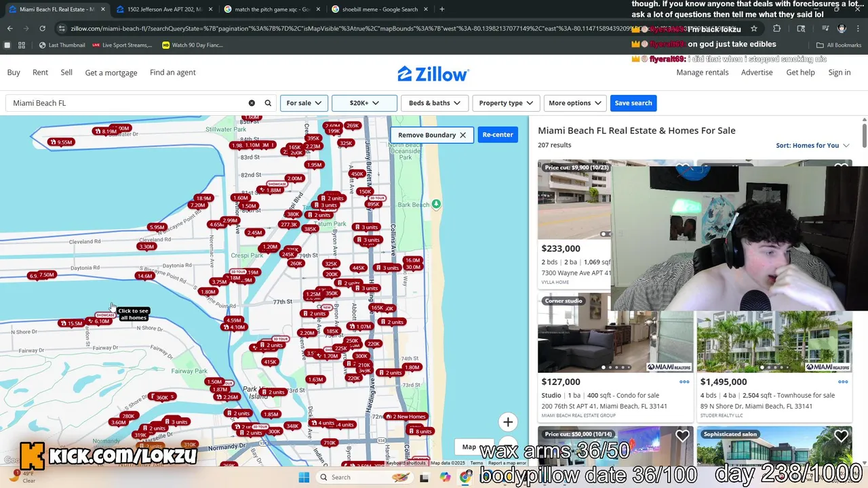Open All Bookmarks folder
The image size is (868, 488).
839,45
